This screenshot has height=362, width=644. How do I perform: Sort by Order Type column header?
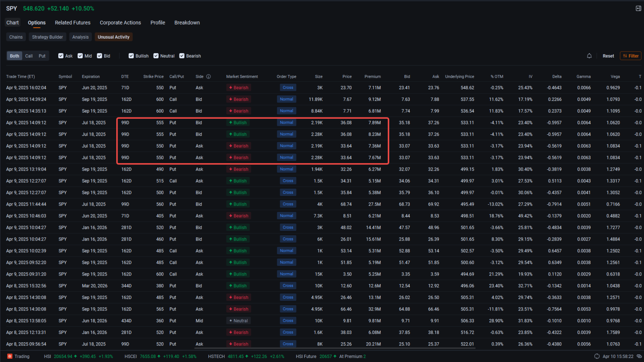click(287, 76)
